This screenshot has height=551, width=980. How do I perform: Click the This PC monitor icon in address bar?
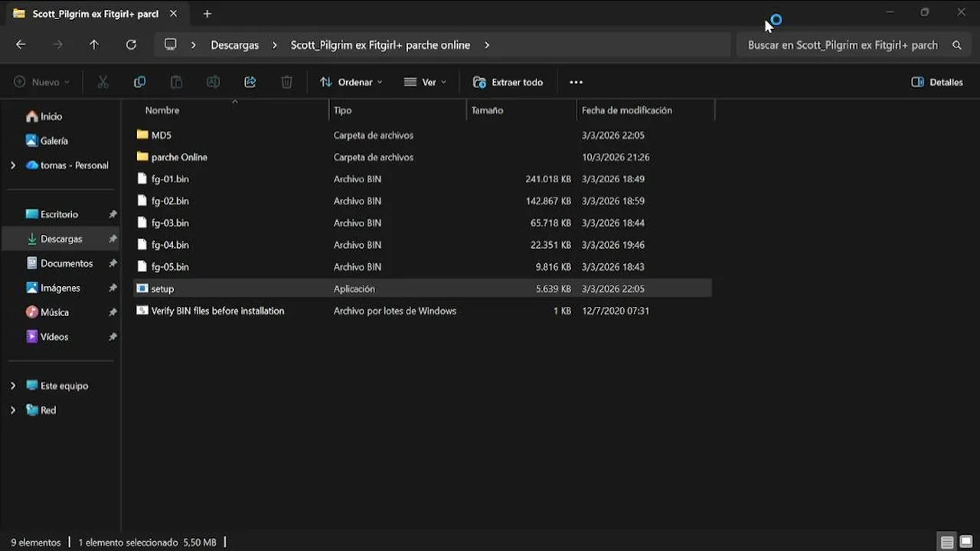[x=171, y=44]
